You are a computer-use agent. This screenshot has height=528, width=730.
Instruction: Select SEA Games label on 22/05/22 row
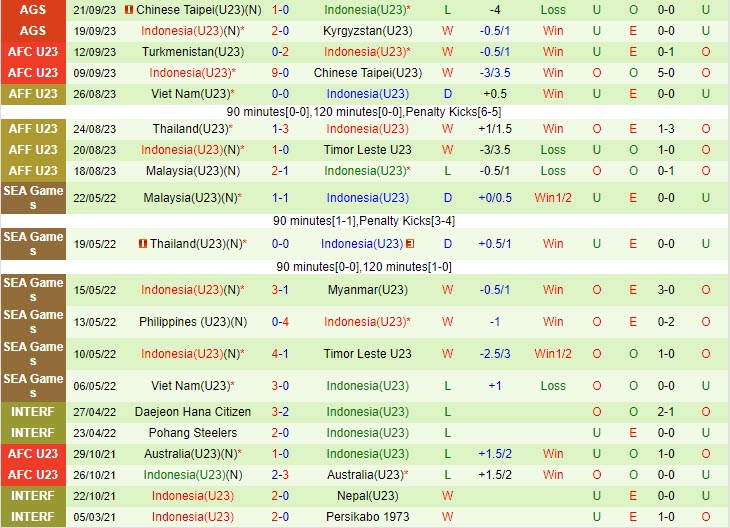(x=33, y=198)
